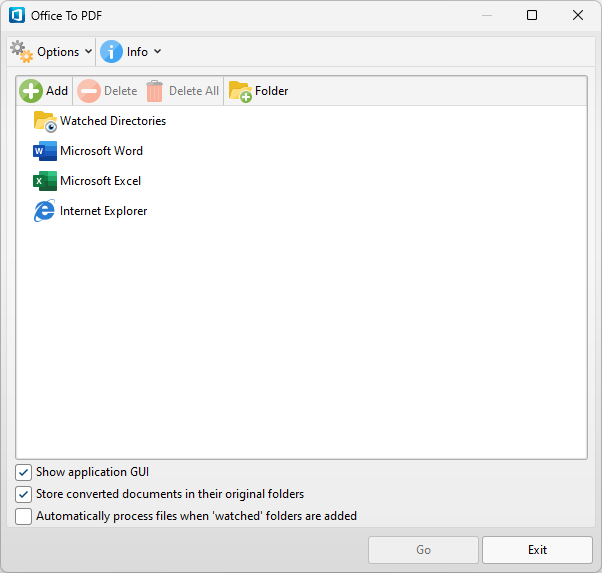602x573 pixels.
Task: Click the Go button
Action: [x=423, y=550]
